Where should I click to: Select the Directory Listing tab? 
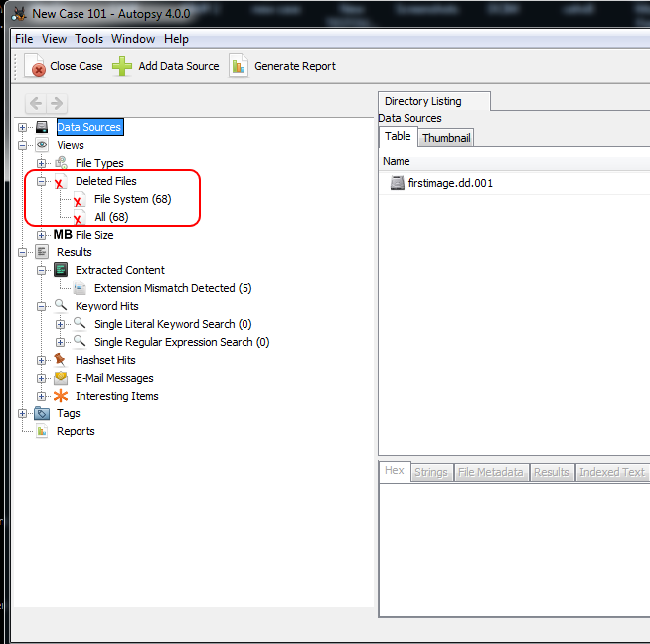pyautogui.click(x=434, y=101)
